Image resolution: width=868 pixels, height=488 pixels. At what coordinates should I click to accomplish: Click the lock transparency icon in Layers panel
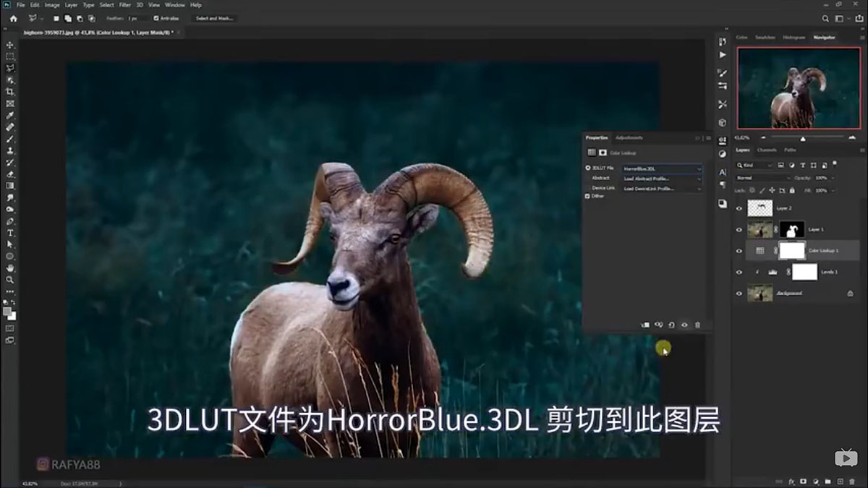coord(752,190)
